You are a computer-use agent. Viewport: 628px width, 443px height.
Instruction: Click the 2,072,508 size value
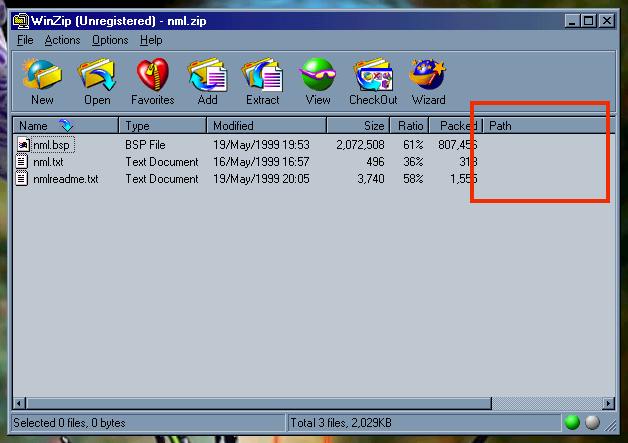point(360,145)
